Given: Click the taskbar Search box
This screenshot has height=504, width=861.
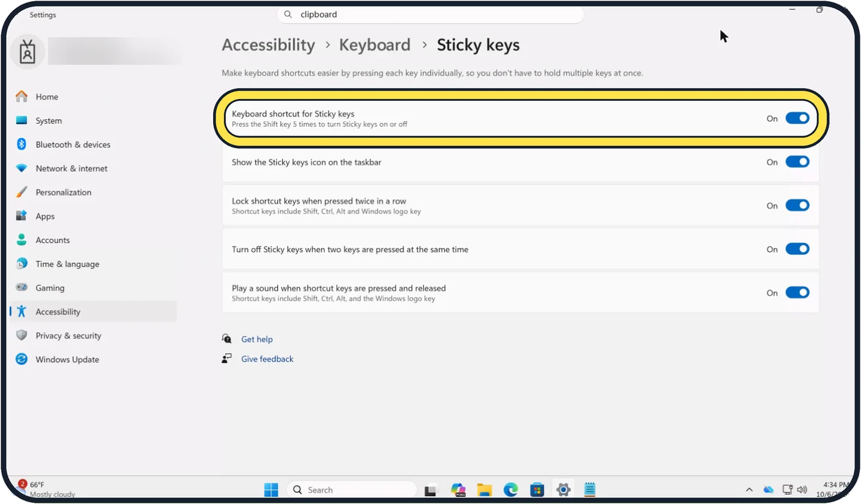Looking at the screenshot, I should pyautogui.click(x=352, y=490).
